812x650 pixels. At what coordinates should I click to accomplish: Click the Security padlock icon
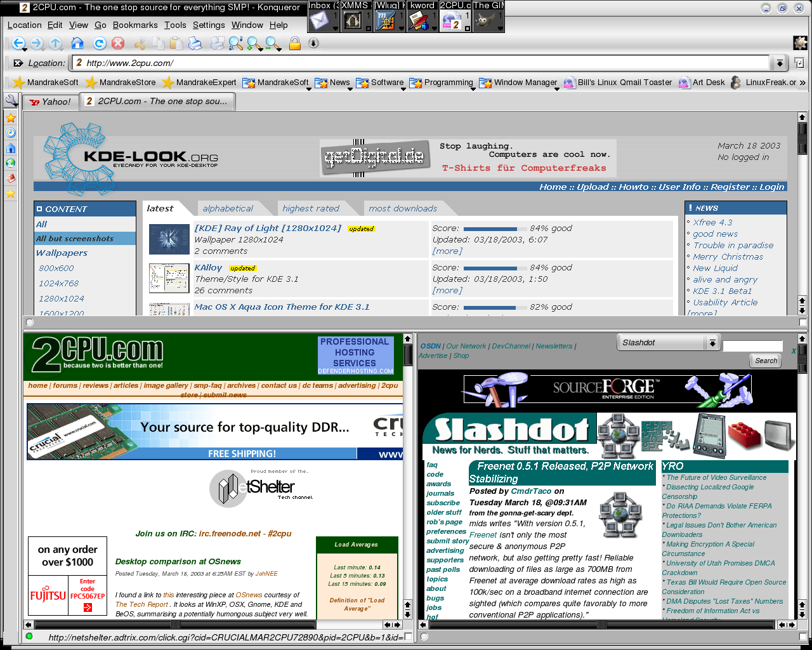point(294,43)
